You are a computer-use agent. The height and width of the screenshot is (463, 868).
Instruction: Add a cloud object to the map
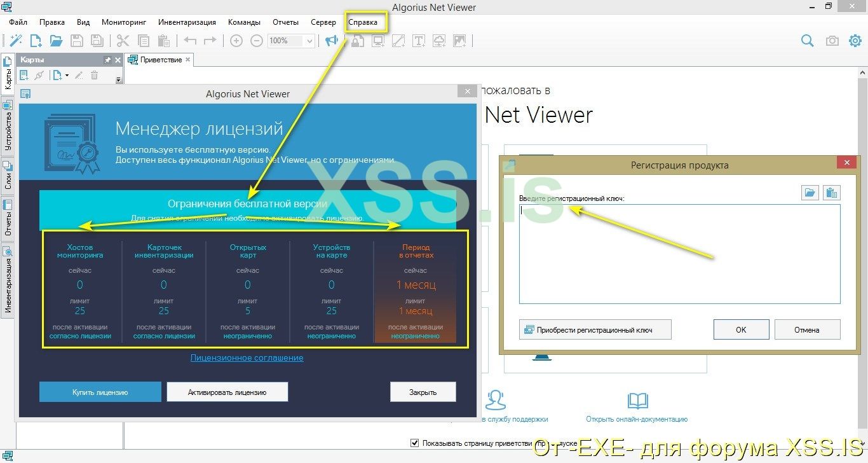pos(439,41)
